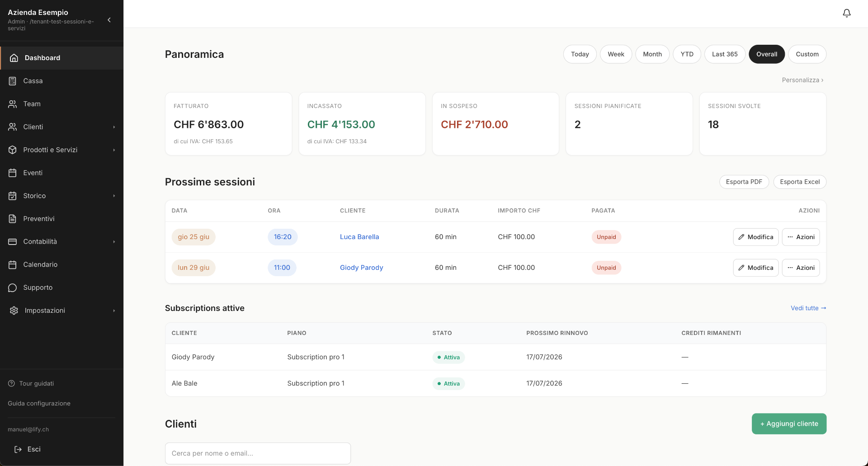This screenshot has height=466, width=868.
Task: Focus the Cerca per nome o email field
Action: tap(258, 453)
